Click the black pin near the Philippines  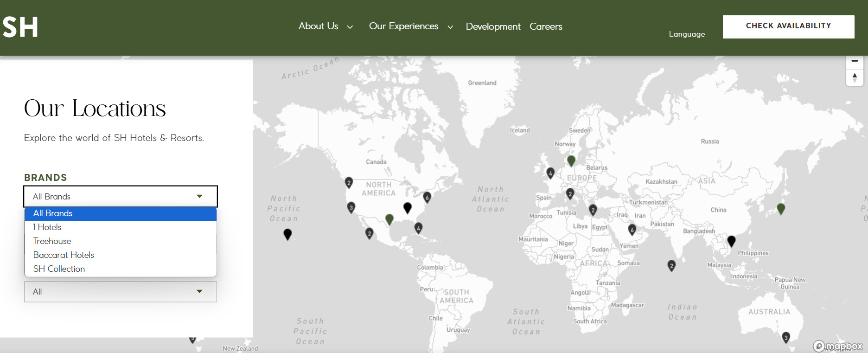click(x=731, y=241)
